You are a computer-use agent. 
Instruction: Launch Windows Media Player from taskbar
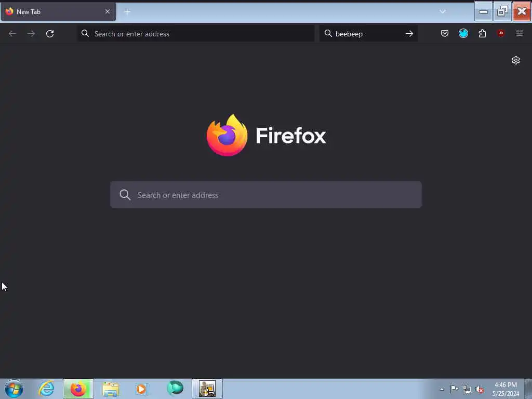point(142,389)
